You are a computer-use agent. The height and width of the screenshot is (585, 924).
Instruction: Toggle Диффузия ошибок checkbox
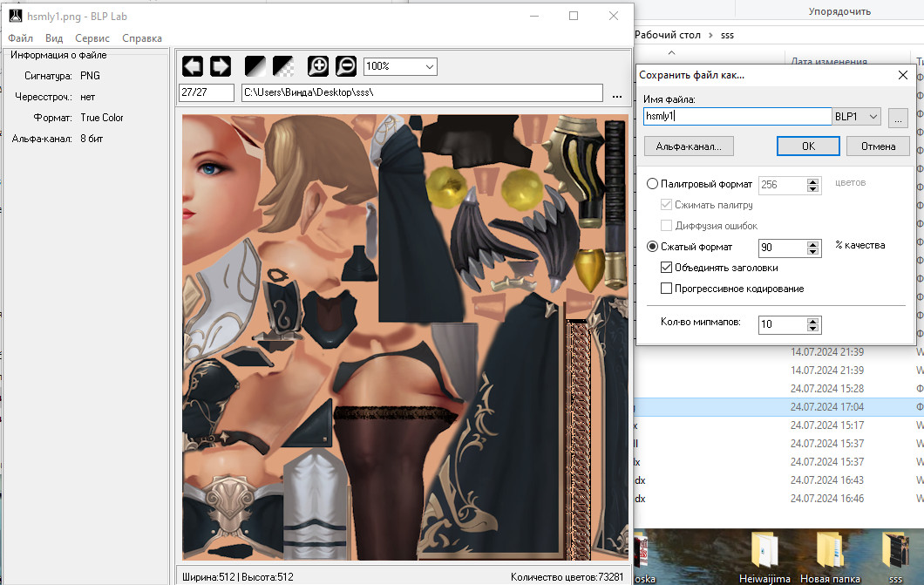click(x=667, y=225)
